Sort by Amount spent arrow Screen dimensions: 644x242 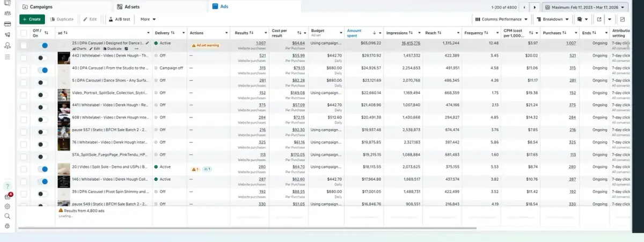[374, 33]
